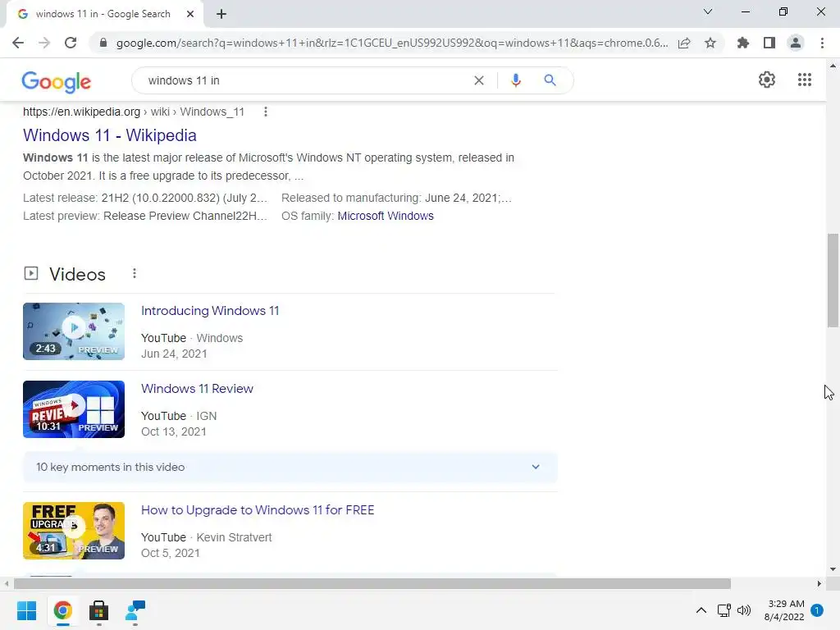Open notification center badge
The image size is (840, 630).
(x=817, y=610)
